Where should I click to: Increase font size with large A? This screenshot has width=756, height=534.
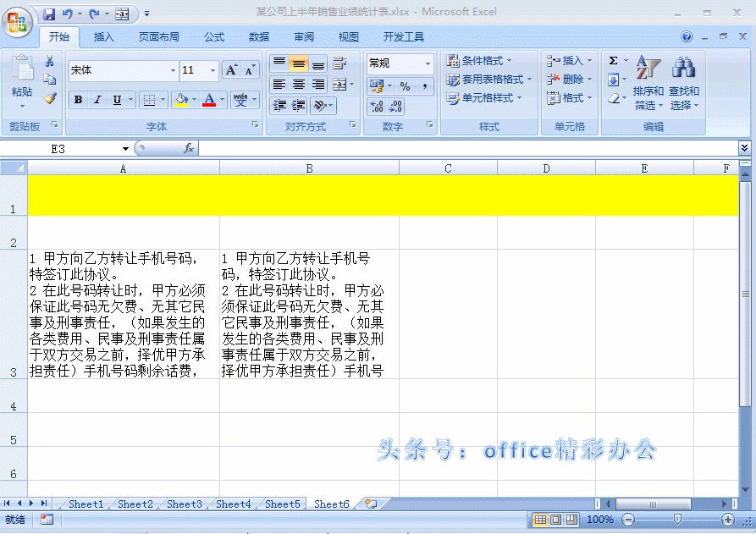tap(231, 70)
